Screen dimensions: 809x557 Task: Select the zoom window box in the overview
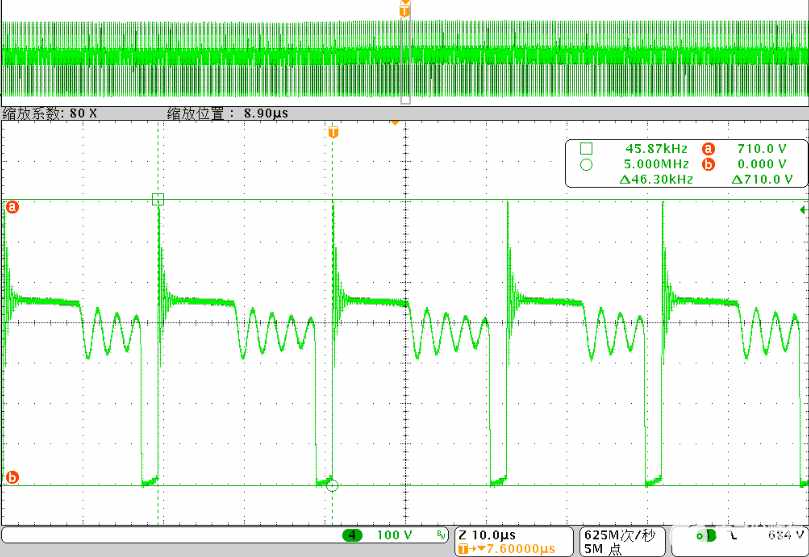(x=406, y=56)
